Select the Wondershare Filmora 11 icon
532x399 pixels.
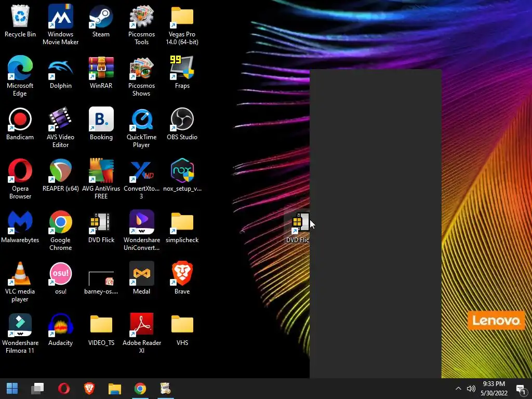20,333
